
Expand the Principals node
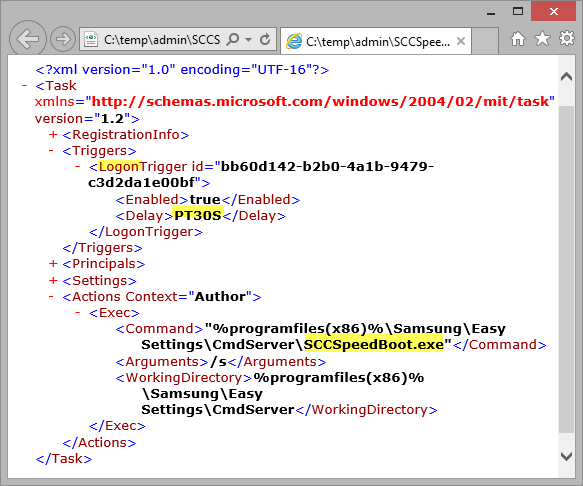(53, 264)
